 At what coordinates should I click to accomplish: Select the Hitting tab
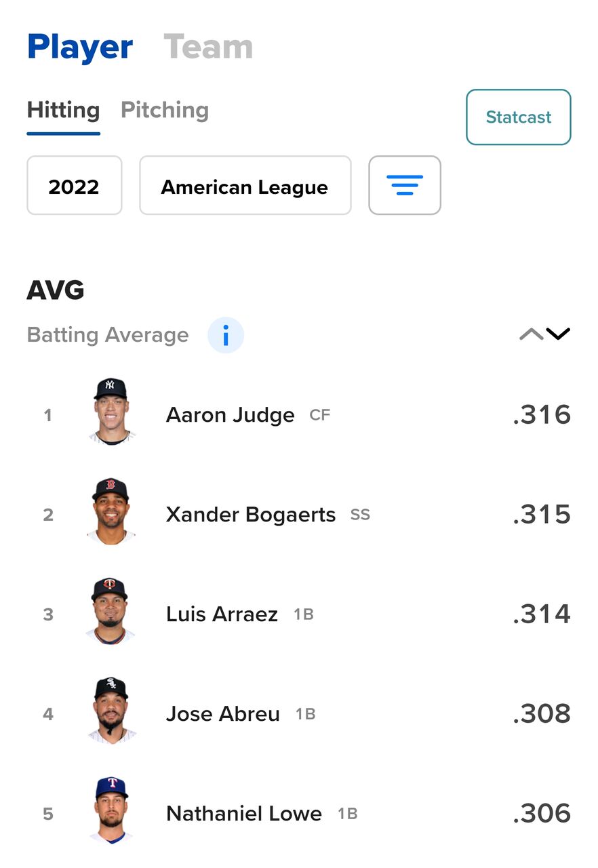tap(63, 110)
